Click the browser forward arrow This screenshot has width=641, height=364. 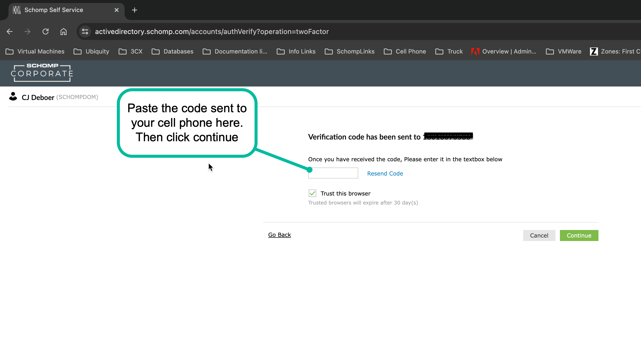28,31
